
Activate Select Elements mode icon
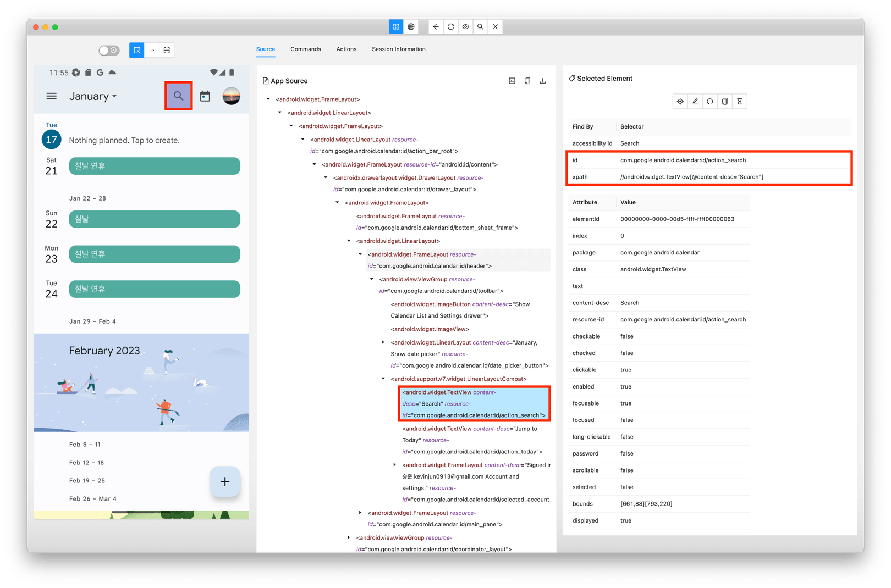pyautogui.click(x=137, y=50)
